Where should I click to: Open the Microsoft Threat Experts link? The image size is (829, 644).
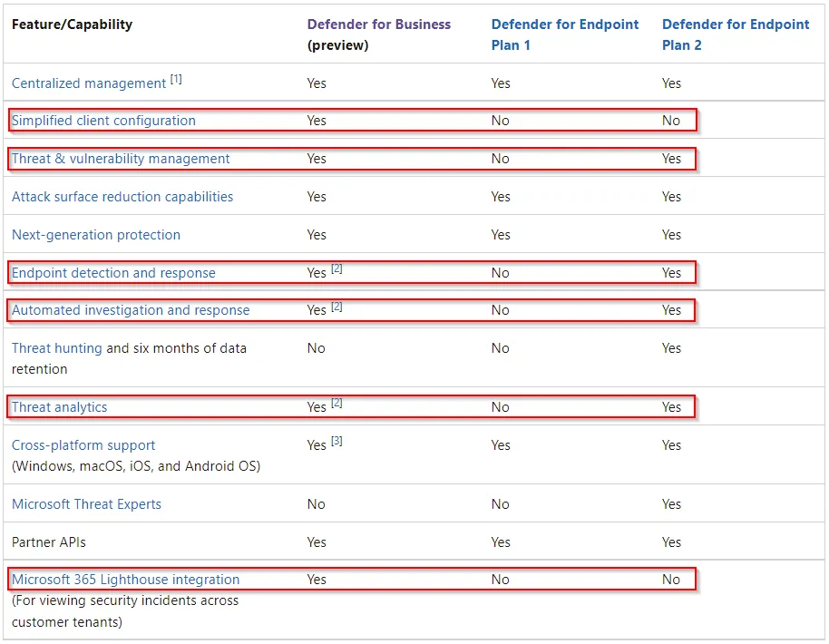pyautogui.click(x=86, y=504)
